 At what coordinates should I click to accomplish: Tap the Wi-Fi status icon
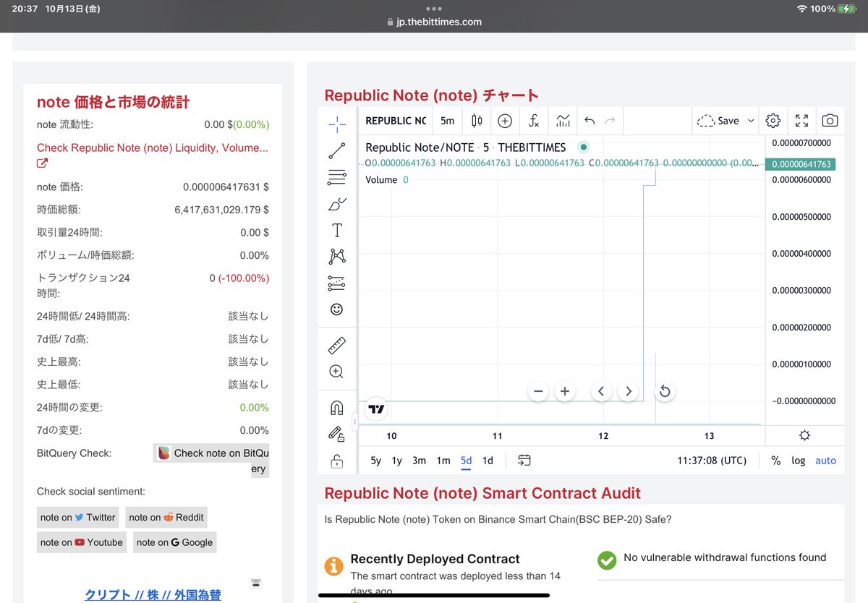[x=801, y=9]
